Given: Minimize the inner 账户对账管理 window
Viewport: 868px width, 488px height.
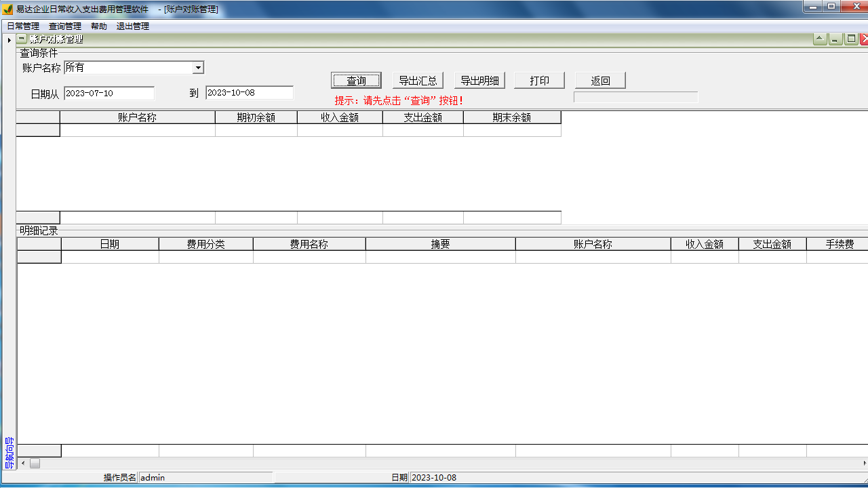Looking at the screenshot, I should click(835, 39).
